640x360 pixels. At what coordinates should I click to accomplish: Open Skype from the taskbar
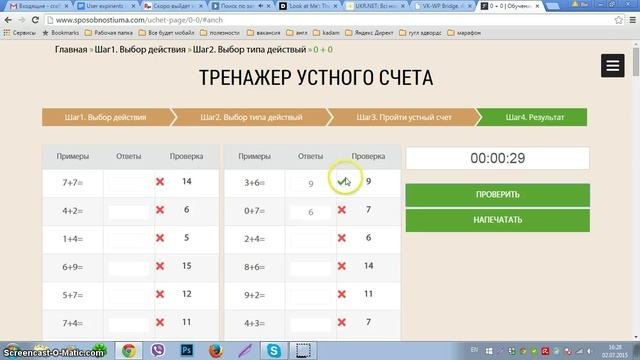(273, 351)
